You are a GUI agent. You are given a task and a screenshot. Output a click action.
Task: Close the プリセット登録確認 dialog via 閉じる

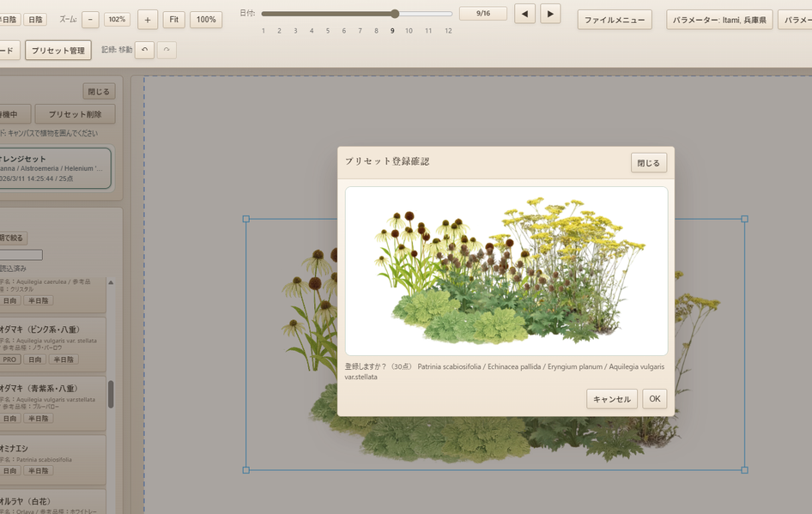[648, 163]
